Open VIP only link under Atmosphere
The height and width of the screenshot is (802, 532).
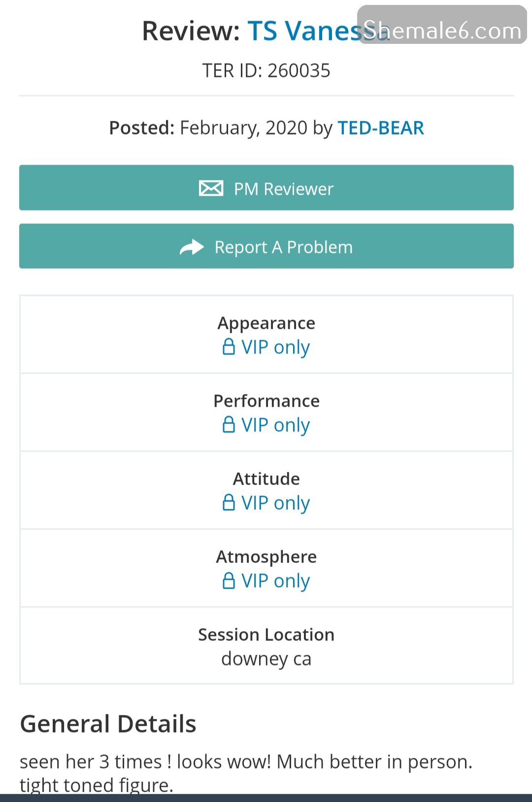pos(275,581)
